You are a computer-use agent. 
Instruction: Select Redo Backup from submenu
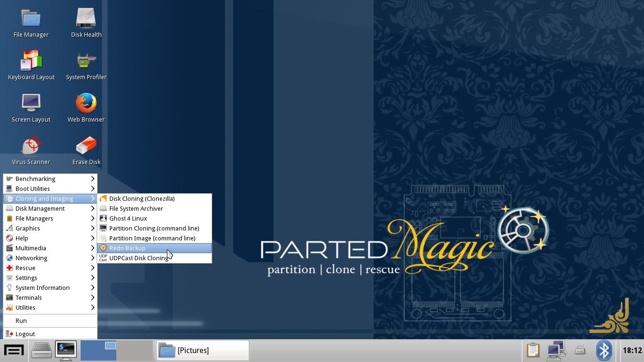[x=127, y=248]
